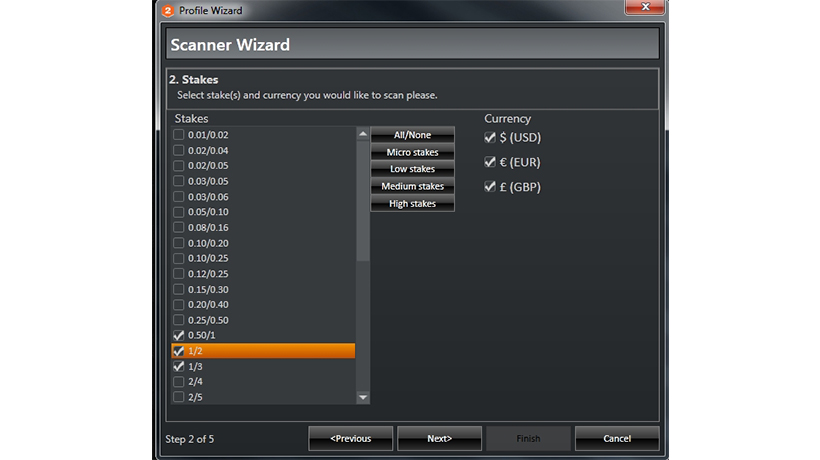Choose the Micro stakes preset

click(412, 152)
